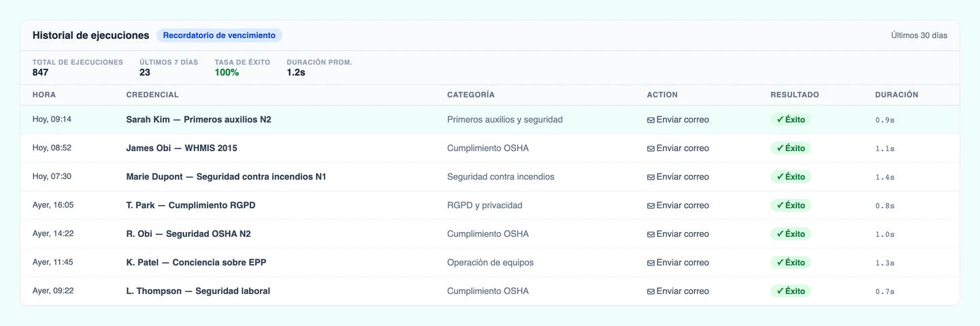
Task: Click the Hoy, 09:14 timestamp
Action: (52, 119)
